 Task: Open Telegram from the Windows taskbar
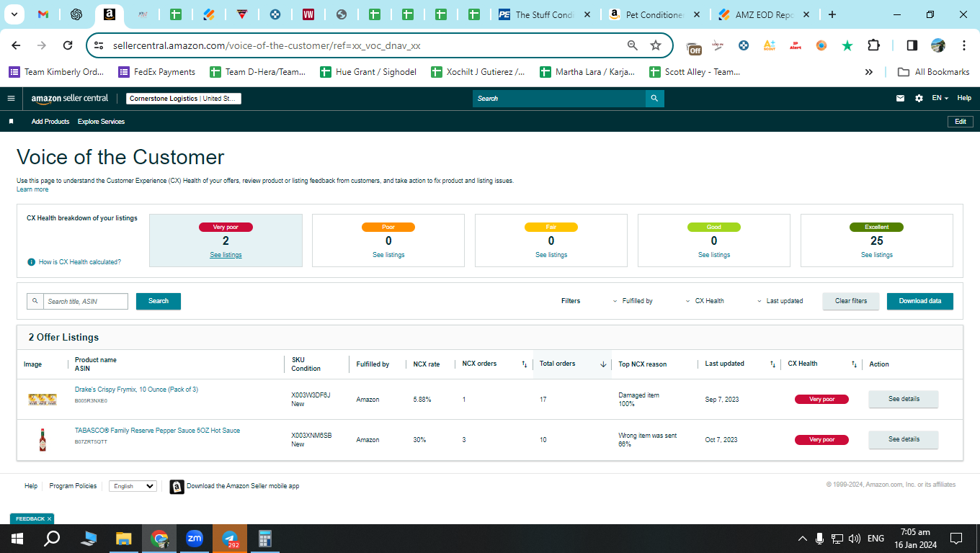230,539
